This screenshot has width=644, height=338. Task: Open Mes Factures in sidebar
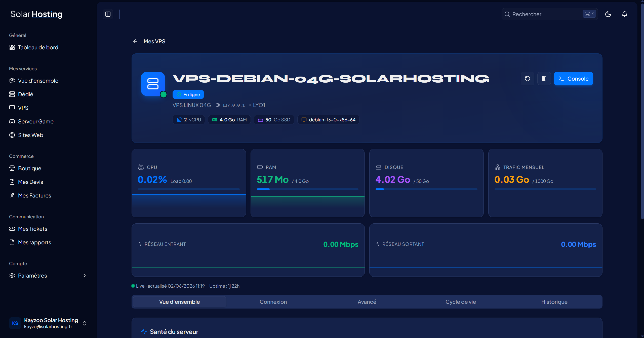pos(48,195)
